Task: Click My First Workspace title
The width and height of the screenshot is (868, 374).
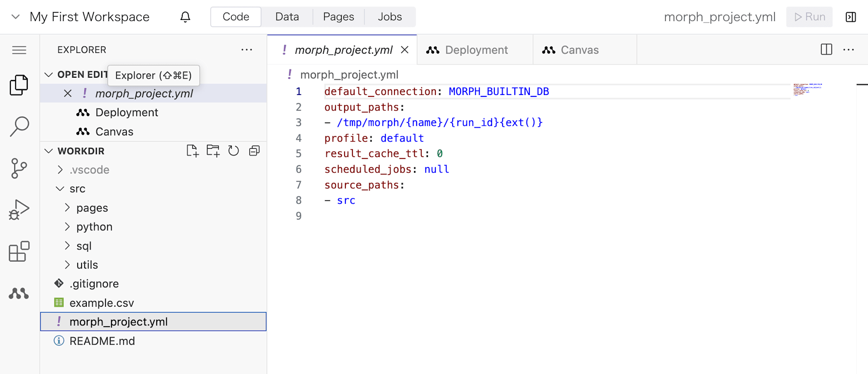Action: (x=89, y=17)
